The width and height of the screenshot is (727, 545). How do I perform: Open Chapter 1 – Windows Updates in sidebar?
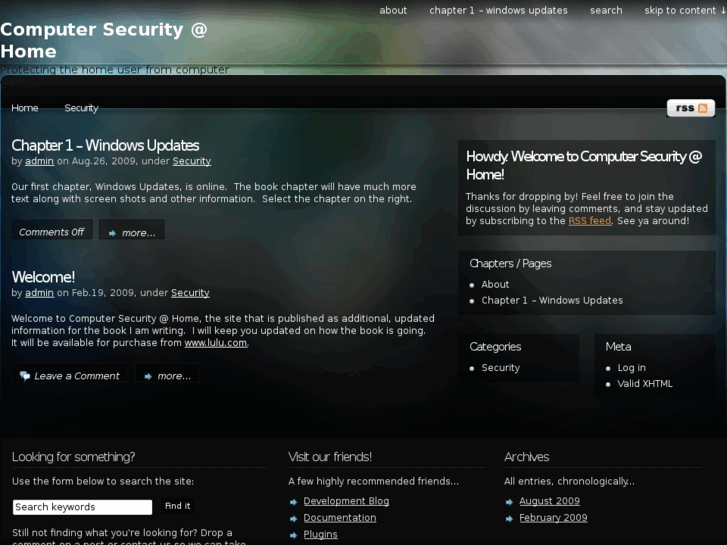(552, 301)
